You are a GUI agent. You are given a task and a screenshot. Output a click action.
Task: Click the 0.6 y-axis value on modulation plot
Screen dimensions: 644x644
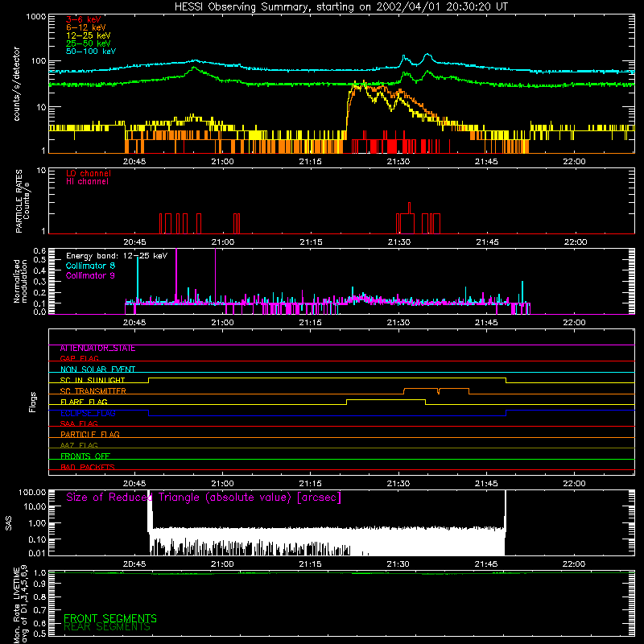[39, 250]
